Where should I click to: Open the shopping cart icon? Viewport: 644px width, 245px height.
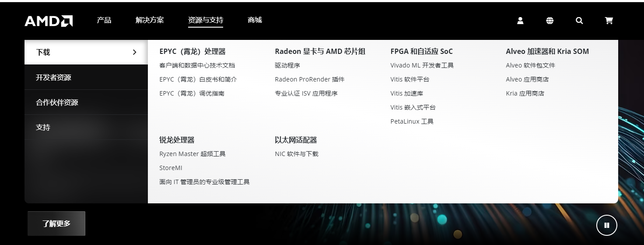(609, 21)
